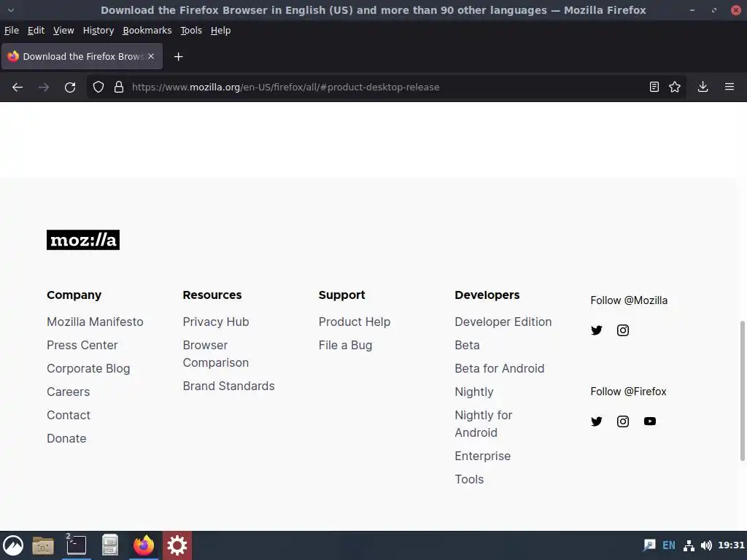The height and width of the screenshot is (560, 747).
Task: Click the forward navigation arrow
Action: 44,87
